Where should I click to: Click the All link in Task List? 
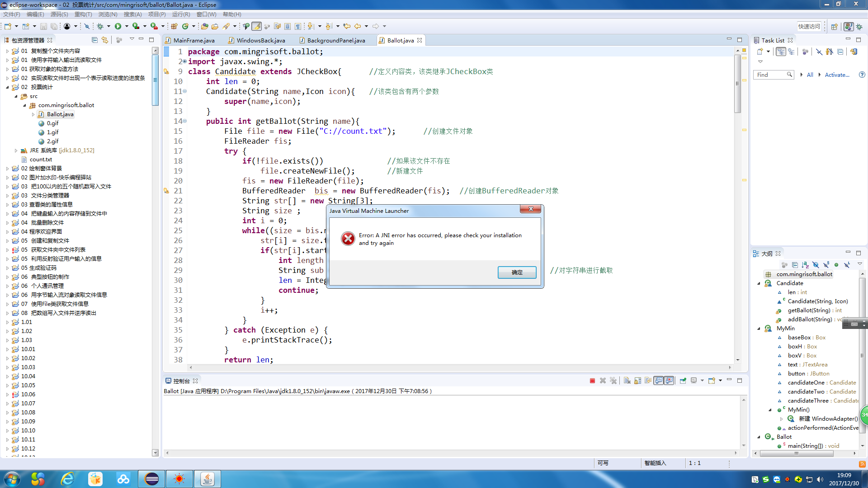coord(810,75)
